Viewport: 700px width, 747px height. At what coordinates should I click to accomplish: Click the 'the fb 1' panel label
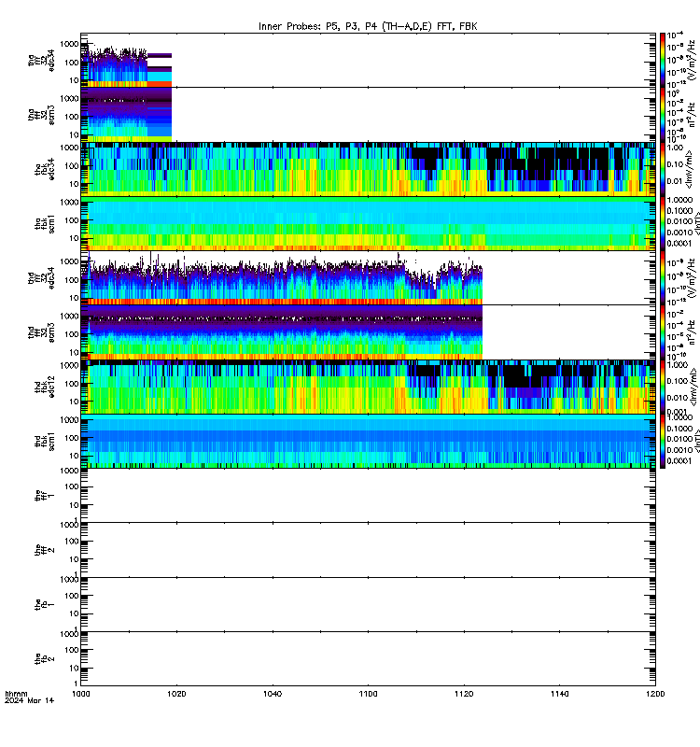pos(44,604)
